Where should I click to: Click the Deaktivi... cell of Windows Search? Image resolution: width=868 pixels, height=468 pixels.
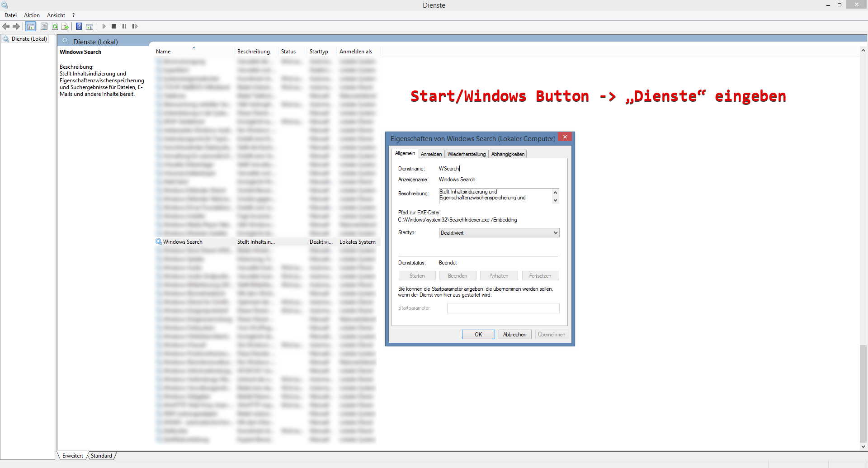pos(321,242)
